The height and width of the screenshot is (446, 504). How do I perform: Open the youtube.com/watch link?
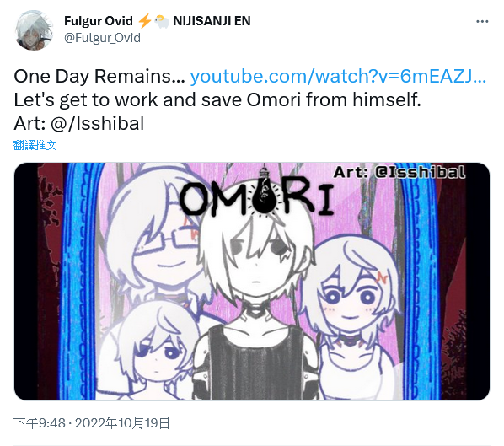pyautogui.click(x=338, y=77)
